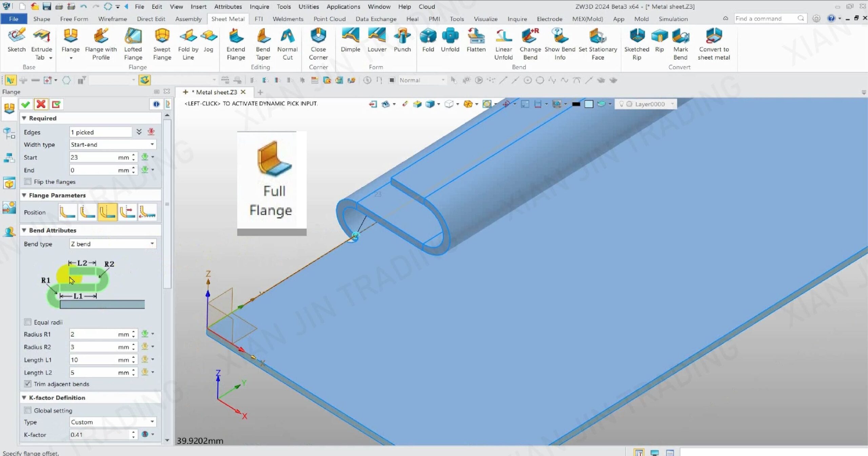Viewport: 868px width, 456px height.
Task: Click the File button
Action: 14,19
